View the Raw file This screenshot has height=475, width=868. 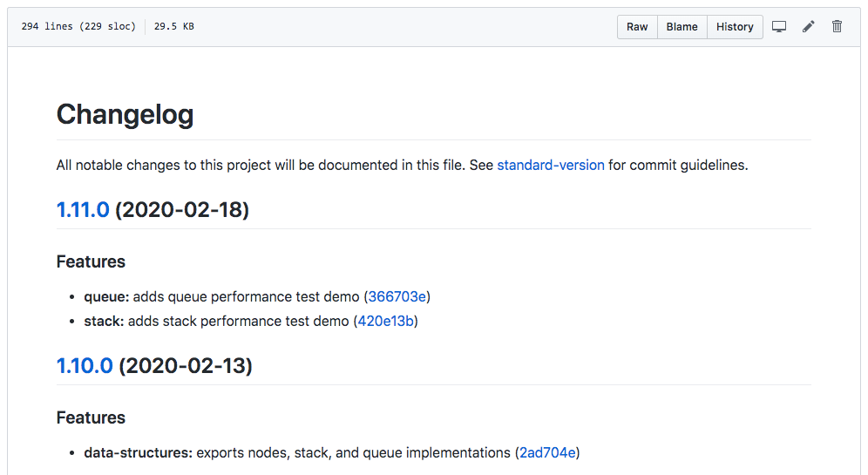(x=637, y=27)
